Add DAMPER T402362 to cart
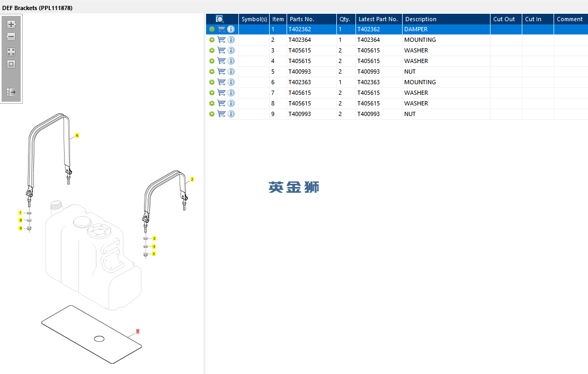Image resolution: width=588 pixels, height=374 pixels. click(221, 29)
